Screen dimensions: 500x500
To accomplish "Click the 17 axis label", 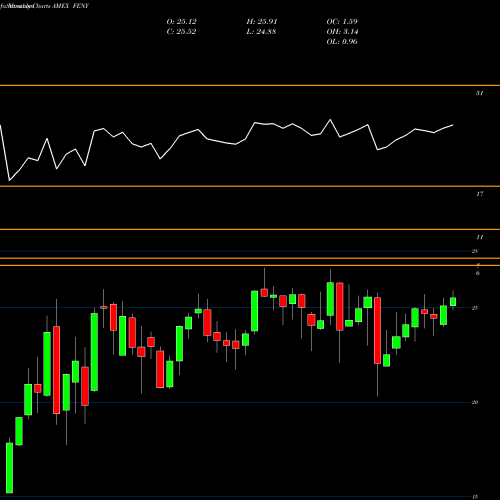I will (479, 194).
